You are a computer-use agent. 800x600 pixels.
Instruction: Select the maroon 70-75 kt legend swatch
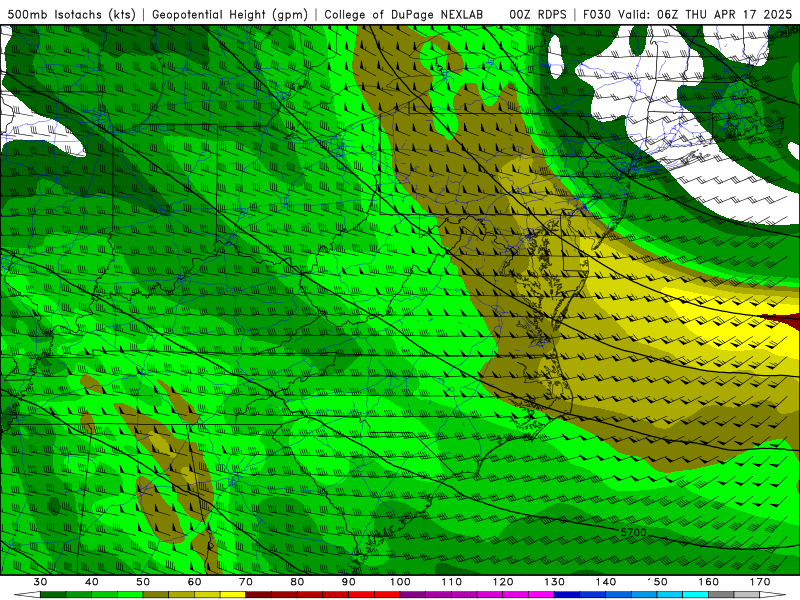(259, 595)
